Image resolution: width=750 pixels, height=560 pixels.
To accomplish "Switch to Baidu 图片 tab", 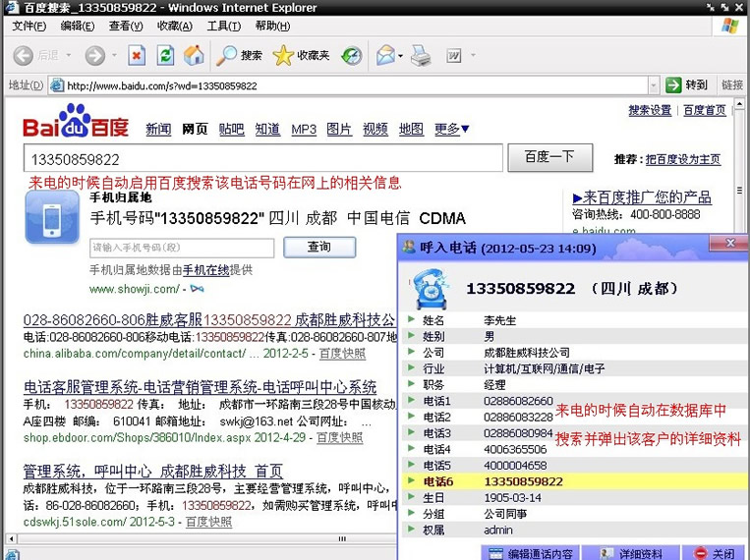I will point(339,129).
